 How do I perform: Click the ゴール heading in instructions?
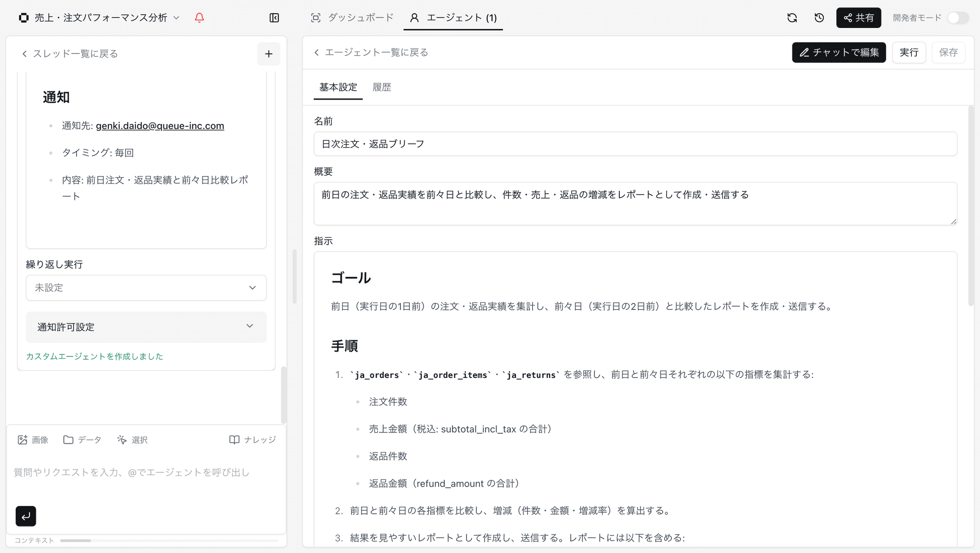tap(351, 278)
